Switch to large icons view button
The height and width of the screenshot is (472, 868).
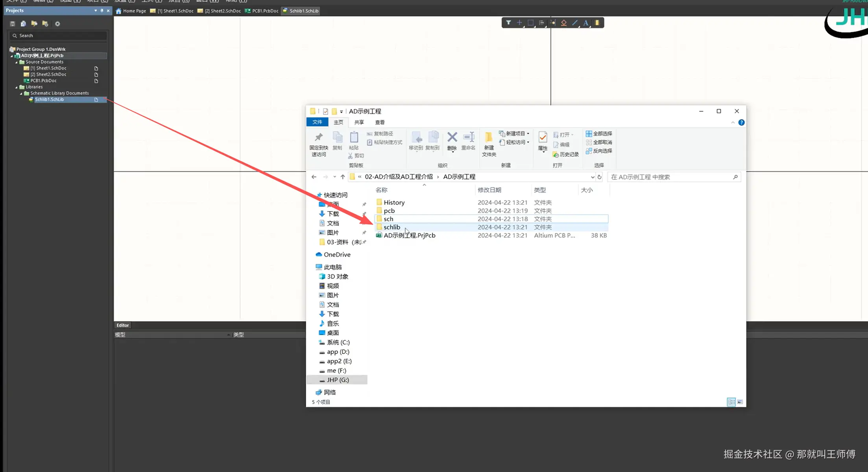pyautogui.click(x=740, y=402)
